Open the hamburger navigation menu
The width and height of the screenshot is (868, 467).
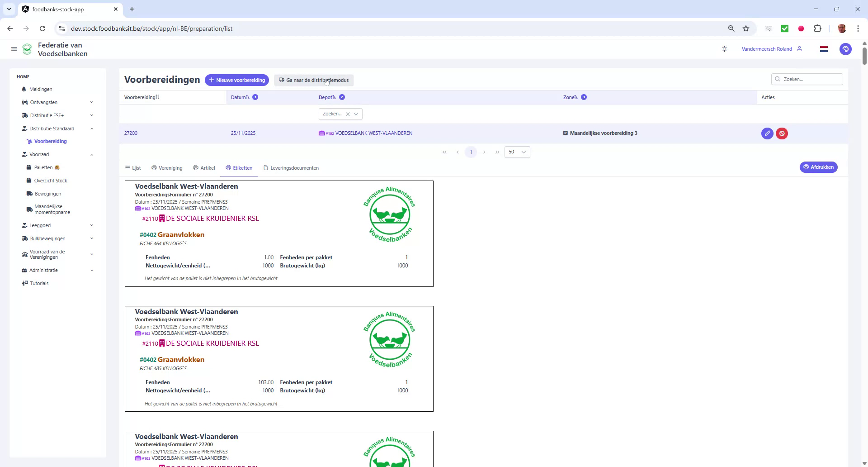click(14, 49)
